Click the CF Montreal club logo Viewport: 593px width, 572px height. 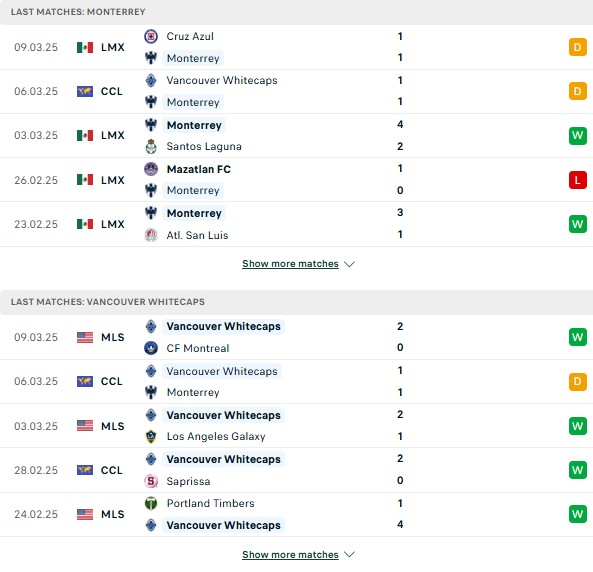pos(151,348)
